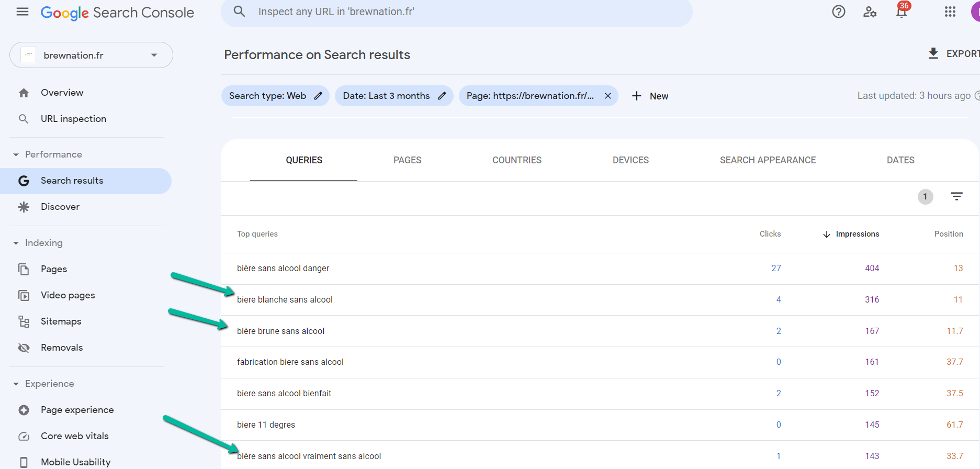The width and height of the screenshot is (980, 469).
Task: Open the brewnation.fr property dropdown
Action: pos(91,55)
